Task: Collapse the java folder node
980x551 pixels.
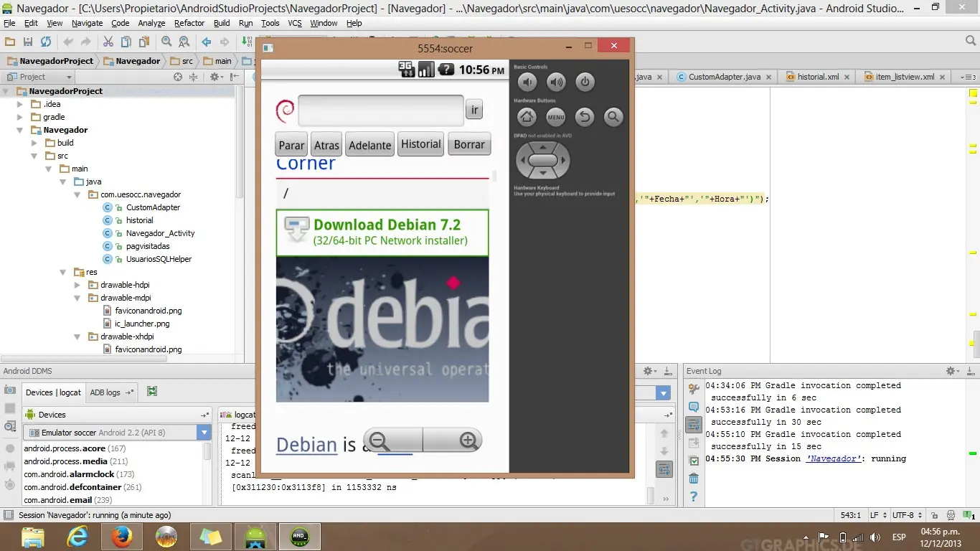Action: 62,182
